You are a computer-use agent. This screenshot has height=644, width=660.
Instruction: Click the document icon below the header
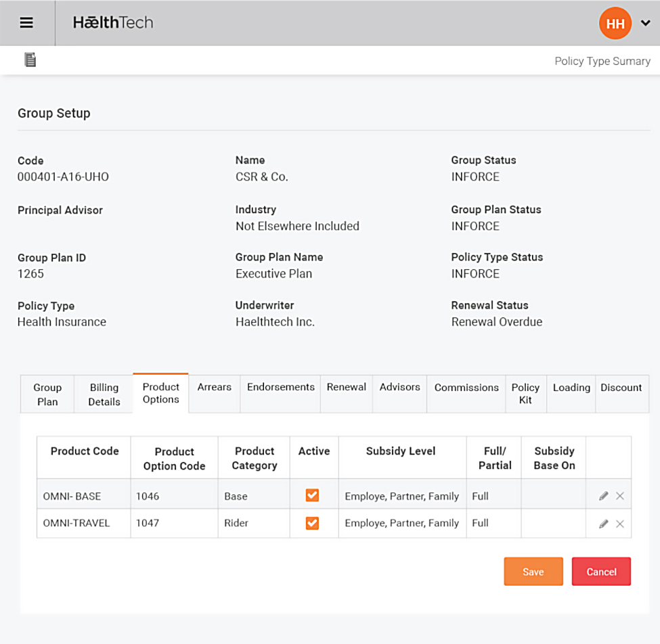point(30,60)
